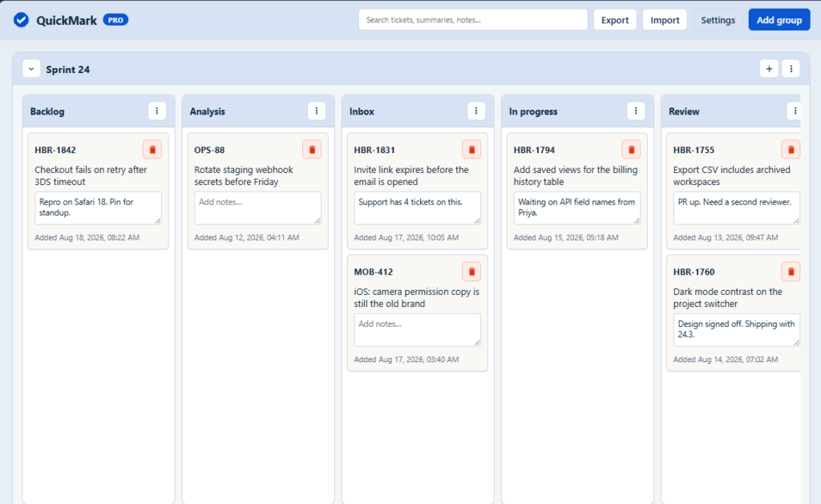Delete the HBR-1842 ticket
This screenshot has width=821, height=504.
point(152,150)
